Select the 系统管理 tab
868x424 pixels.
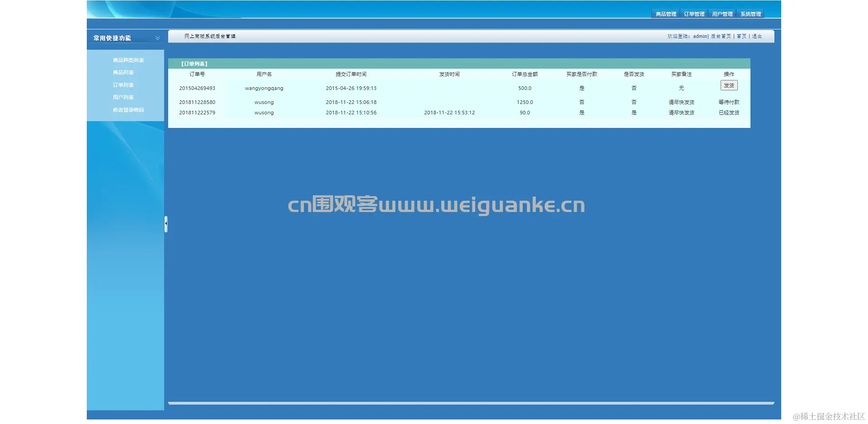point(750,14)
